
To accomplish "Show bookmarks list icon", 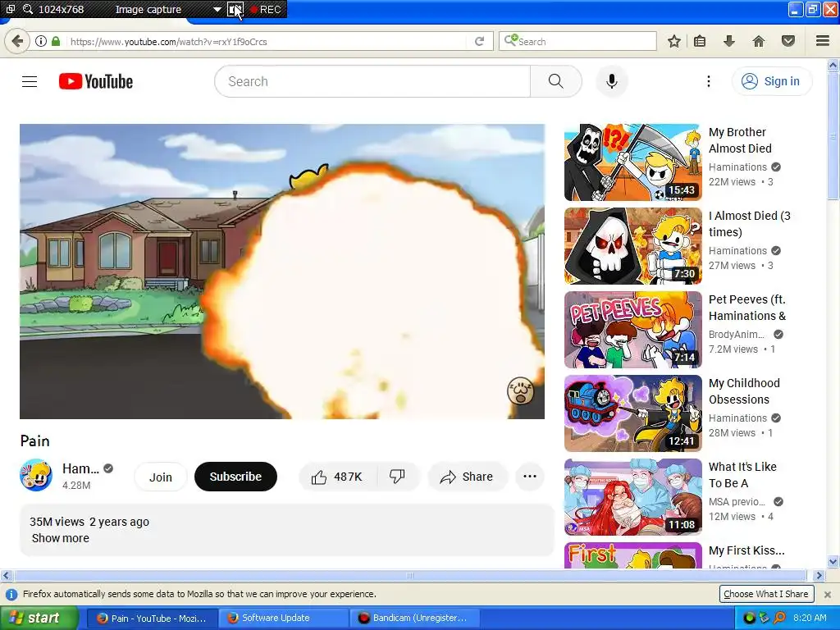I will 700,41.
